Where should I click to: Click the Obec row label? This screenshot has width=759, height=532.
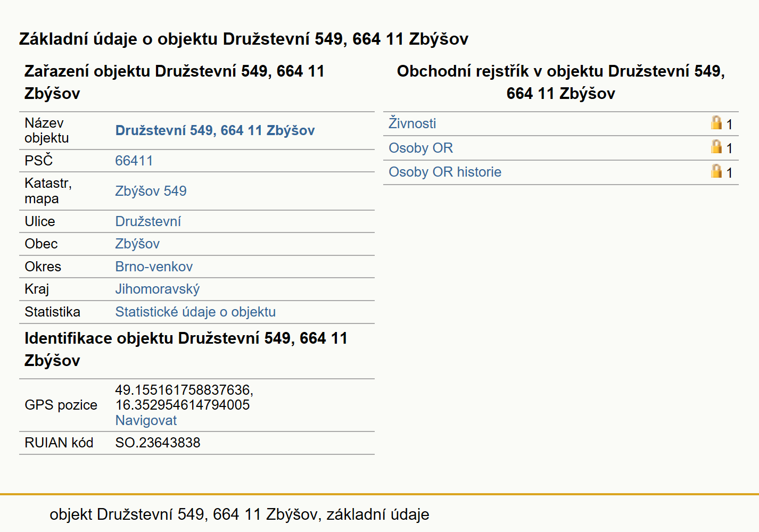tap(41, 244)
